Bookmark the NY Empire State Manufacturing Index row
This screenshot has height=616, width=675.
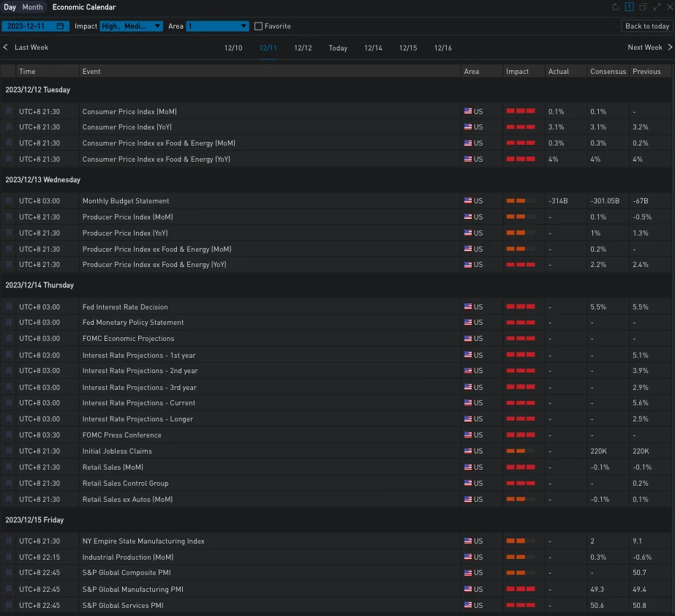(9, 541)
